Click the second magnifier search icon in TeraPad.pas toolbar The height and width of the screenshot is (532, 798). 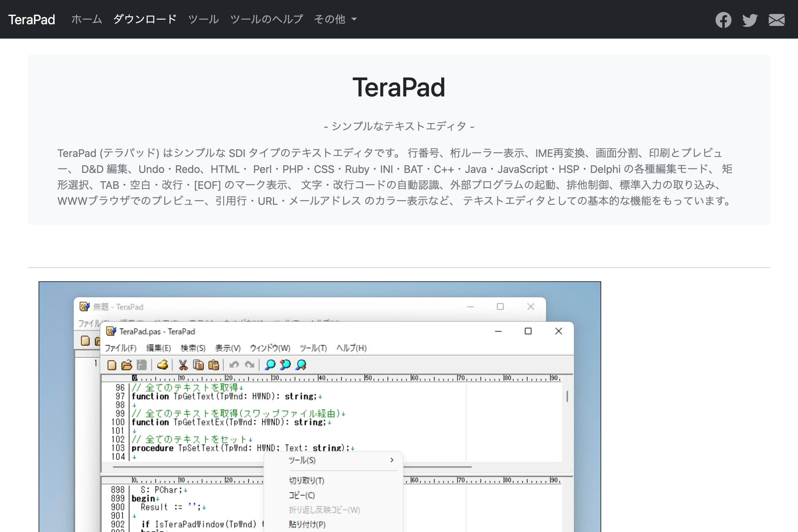tap(285, 365)
